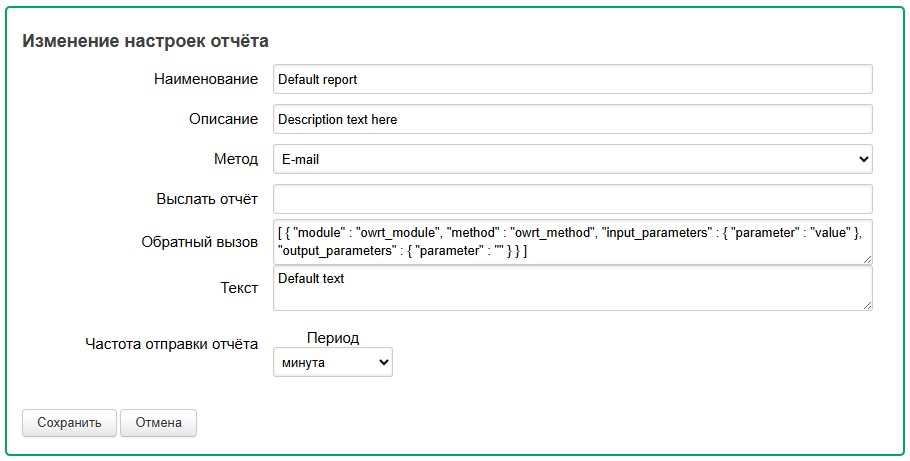Click the Наименование label

pyautogui.click(x=205, y=79)
